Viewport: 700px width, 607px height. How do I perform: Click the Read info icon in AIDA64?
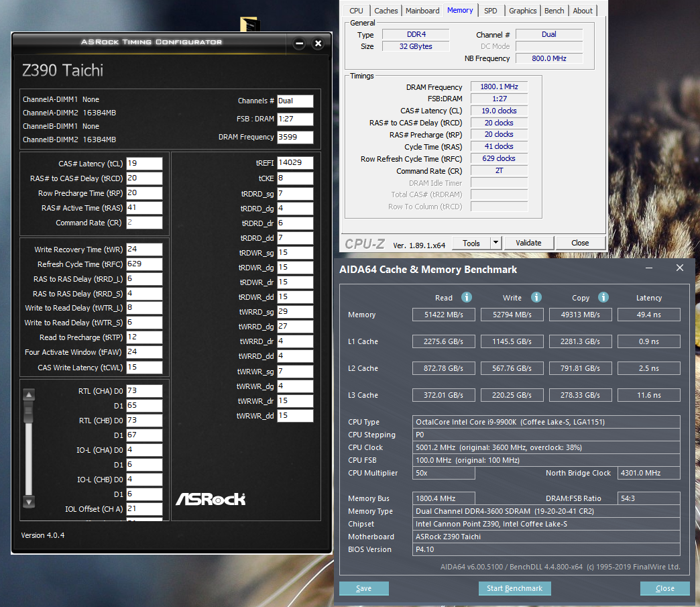[467, 297]
